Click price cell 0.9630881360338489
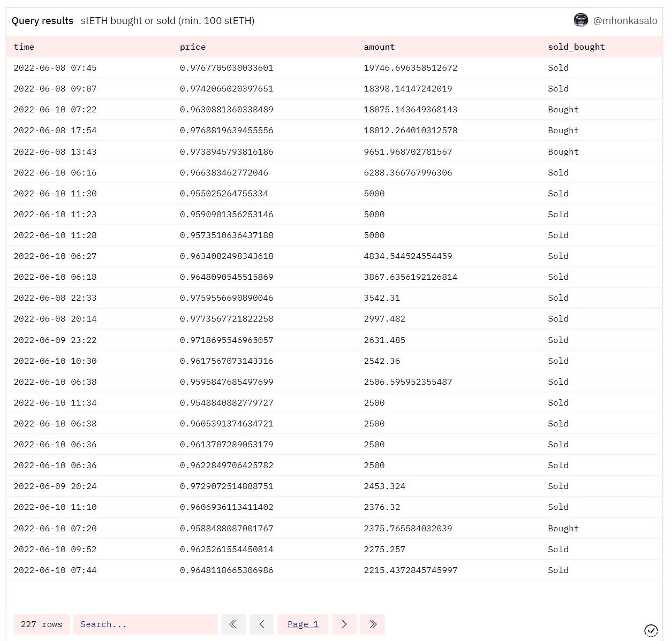Viewport: 672px width, 641px height. click(x=226, y=110)
